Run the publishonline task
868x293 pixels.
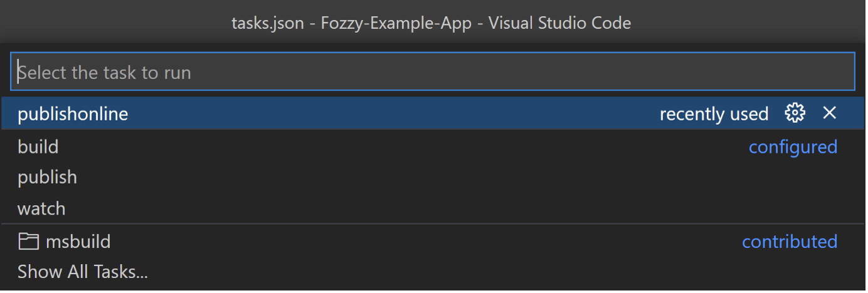(433, 114)
